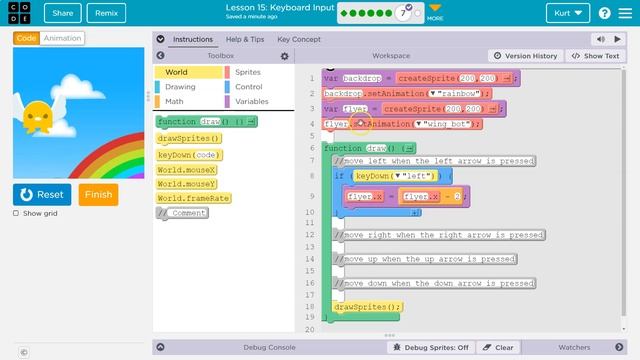Collapse the instructions panel arrow
Viewport: 640px width, 360px height.
[x=160, y=39]
